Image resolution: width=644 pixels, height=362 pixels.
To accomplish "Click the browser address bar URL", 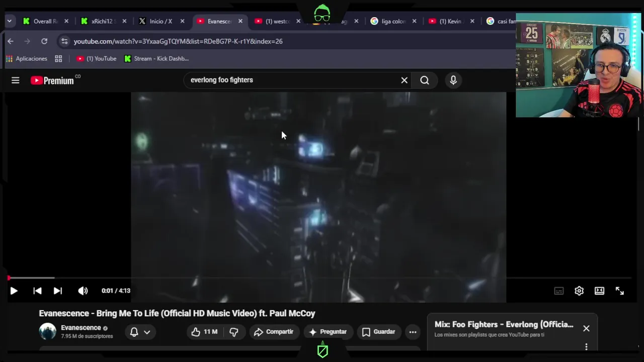I will coord(178,41).
